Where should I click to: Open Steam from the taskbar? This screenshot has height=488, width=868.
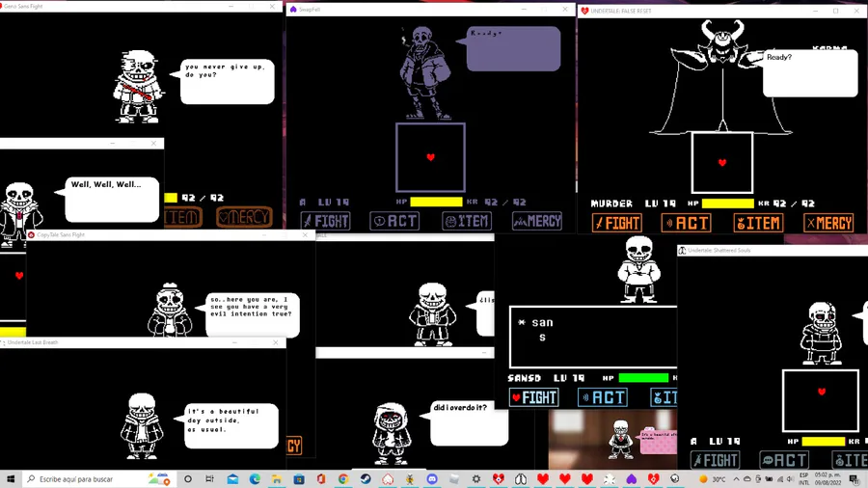click(x=366, y=479)
